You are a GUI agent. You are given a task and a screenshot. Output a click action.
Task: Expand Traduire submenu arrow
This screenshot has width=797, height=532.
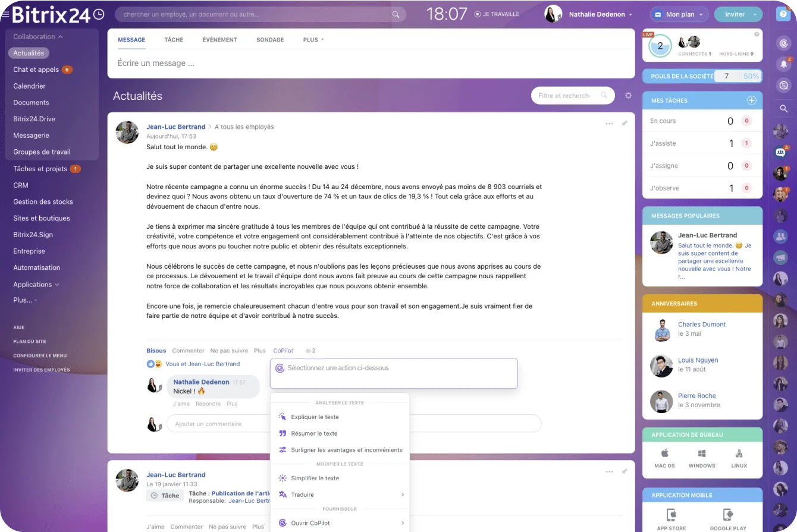[403, 495]
